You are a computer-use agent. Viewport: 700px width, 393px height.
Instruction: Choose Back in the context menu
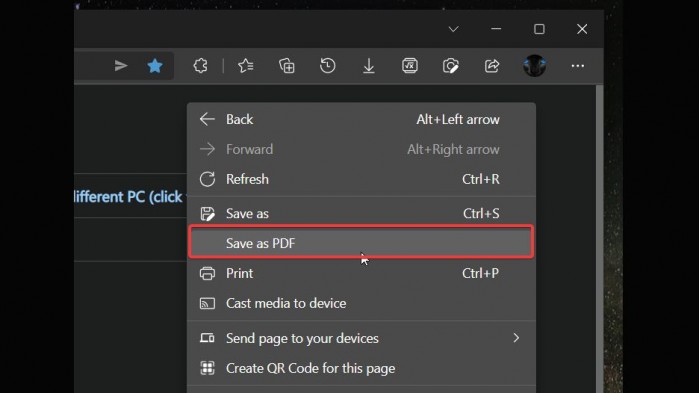pyautogui.click(x=362, y=119)
